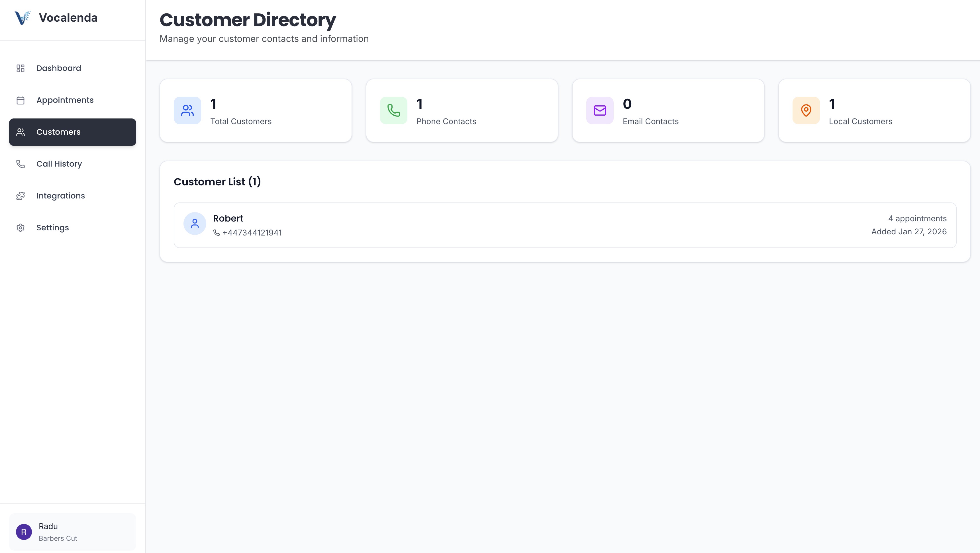The width and height of the screenshot is (980, 553).
Task: Click the Email Contacts stat card
Action: pyautogui.click(x=668, y=111)
